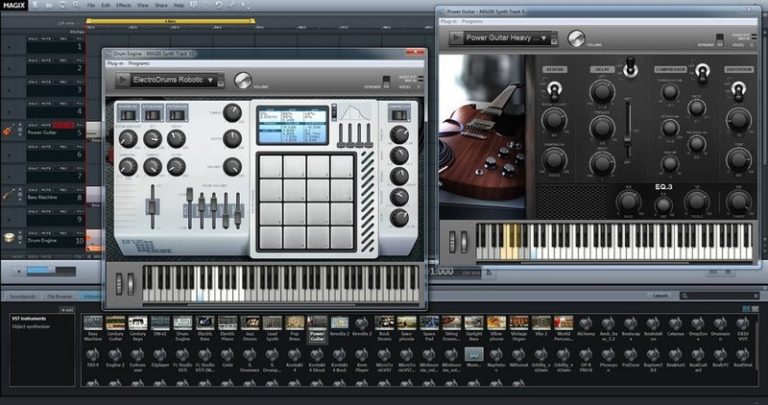768x405 pixels.
Task: Toggle the Distortion switch in Power Guitar
Action: 738,90
